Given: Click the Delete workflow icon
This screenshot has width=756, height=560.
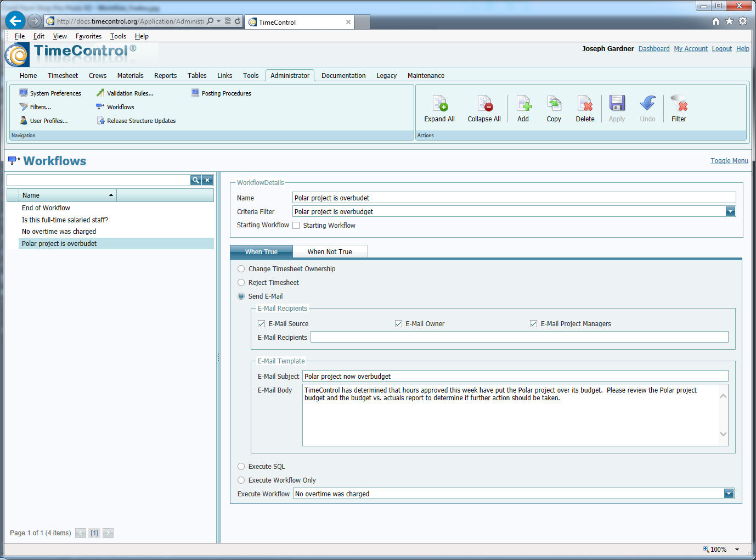Looking at the screenshot, I should click(585, 103).
